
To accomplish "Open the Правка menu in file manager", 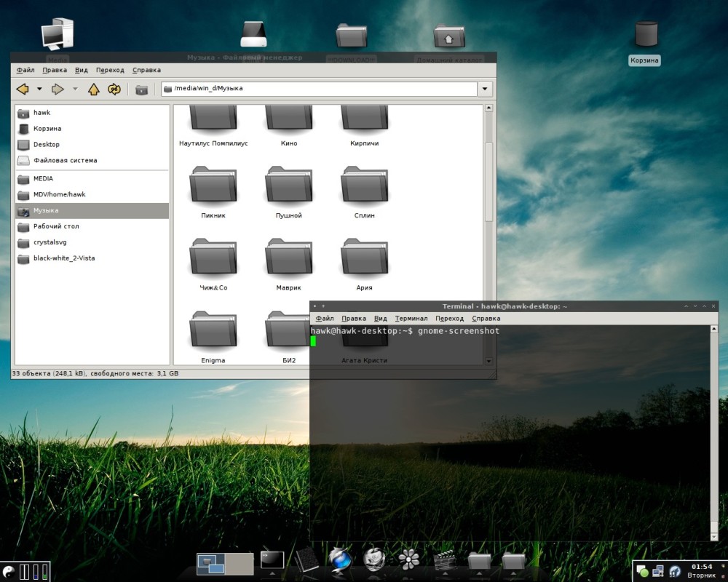I will [x=55, y=70].
